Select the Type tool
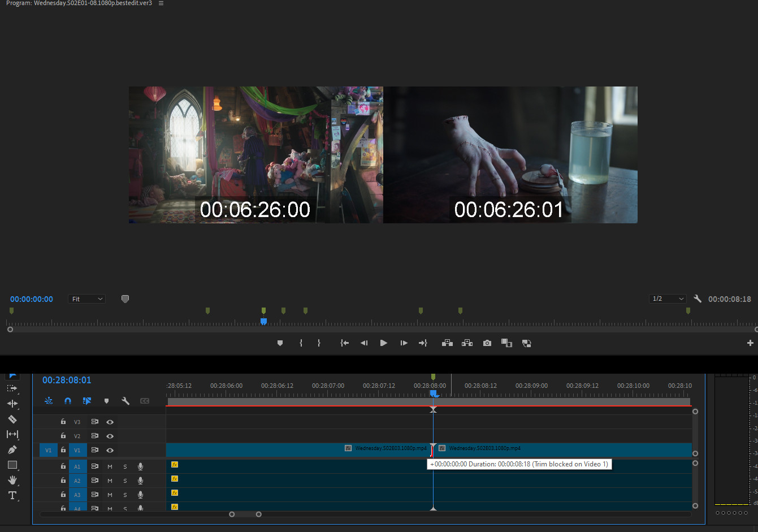 point(12,495)
